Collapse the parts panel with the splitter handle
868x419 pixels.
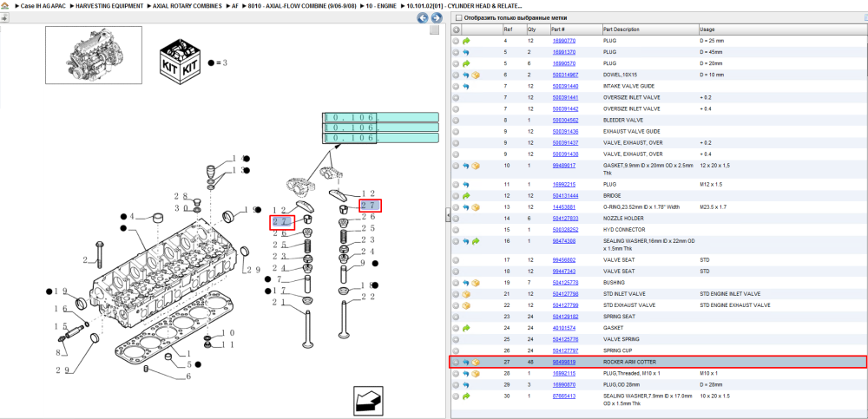[x=448, y=217]
